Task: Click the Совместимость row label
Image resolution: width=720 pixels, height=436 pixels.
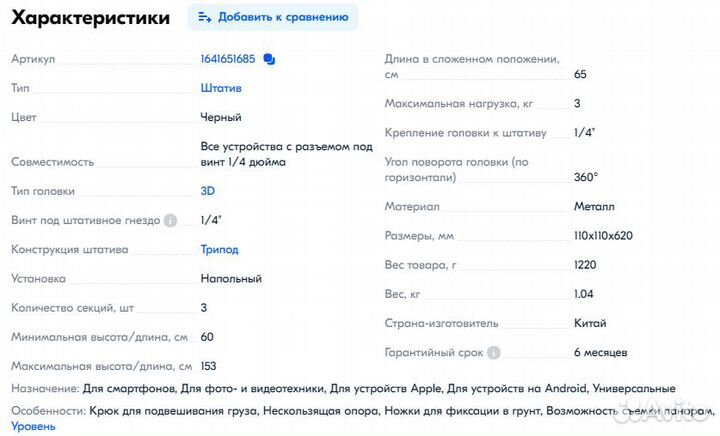Action: point(52,161)
